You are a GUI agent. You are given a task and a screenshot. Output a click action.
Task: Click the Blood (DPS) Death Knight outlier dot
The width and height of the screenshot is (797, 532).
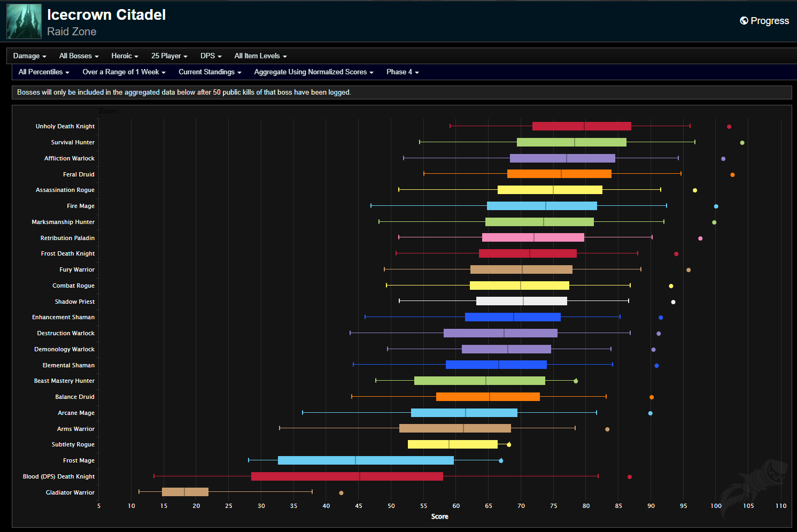630,477
